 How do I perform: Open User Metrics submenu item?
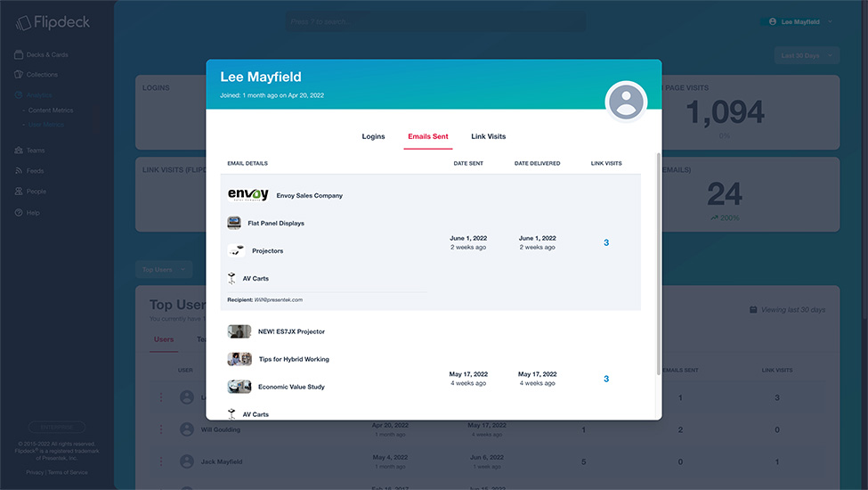[x=46, y=125]
